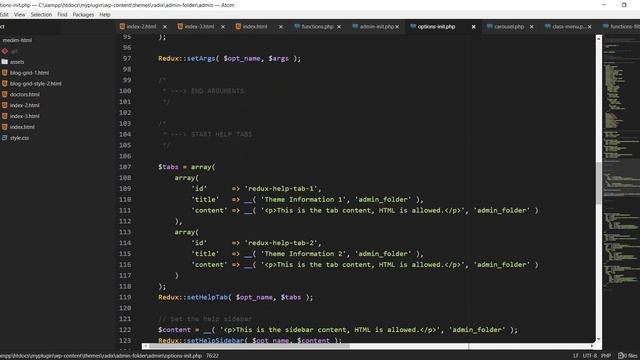Image resolution: width=640 pixels, height=360 pixels.
Task: Expand the assets folder
Action: point(17,62)
